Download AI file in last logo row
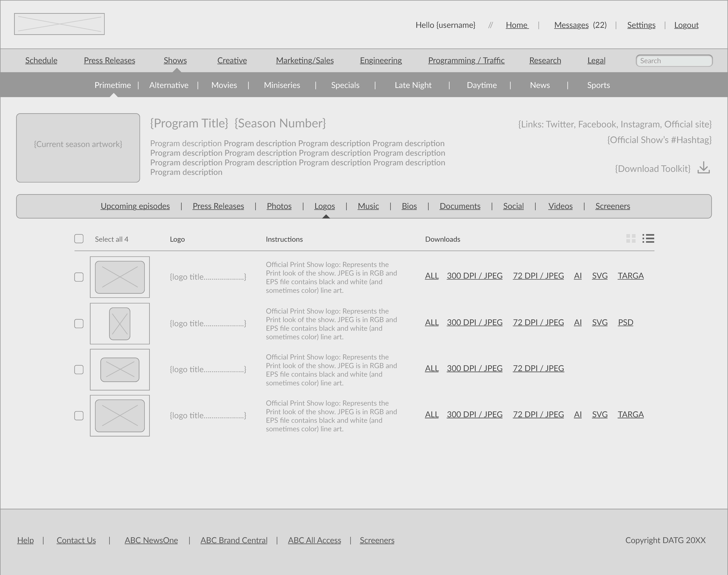 coord(578,414)
